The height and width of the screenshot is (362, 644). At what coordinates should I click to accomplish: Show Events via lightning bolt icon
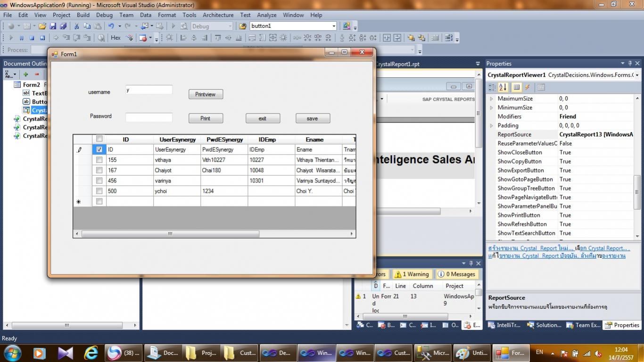point(528,87)
